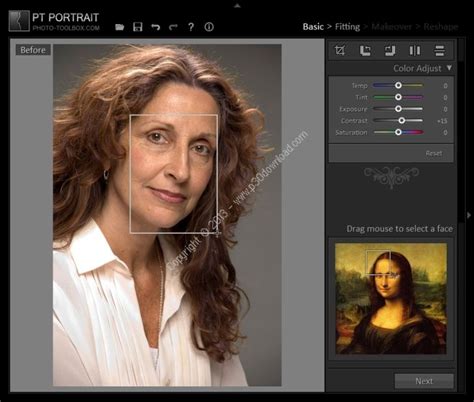
Task: Switch to the Fitting step
Action: coord(347,27)
